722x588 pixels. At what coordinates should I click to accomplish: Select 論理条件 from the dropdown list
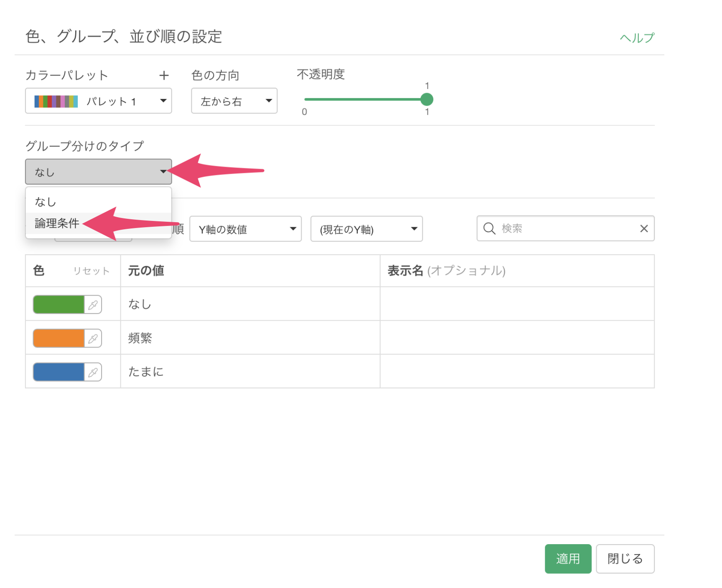pos(57,223)
